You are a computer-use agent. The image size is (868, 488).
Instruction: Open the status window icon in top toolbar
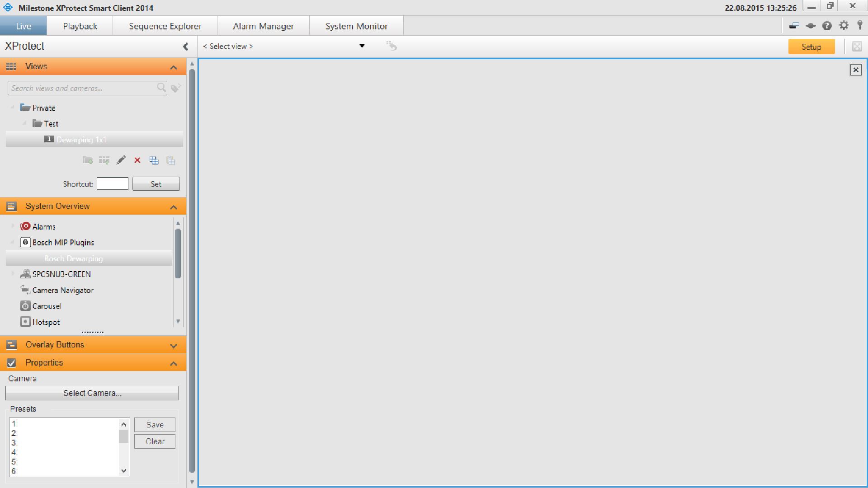(x=794, y=26)
